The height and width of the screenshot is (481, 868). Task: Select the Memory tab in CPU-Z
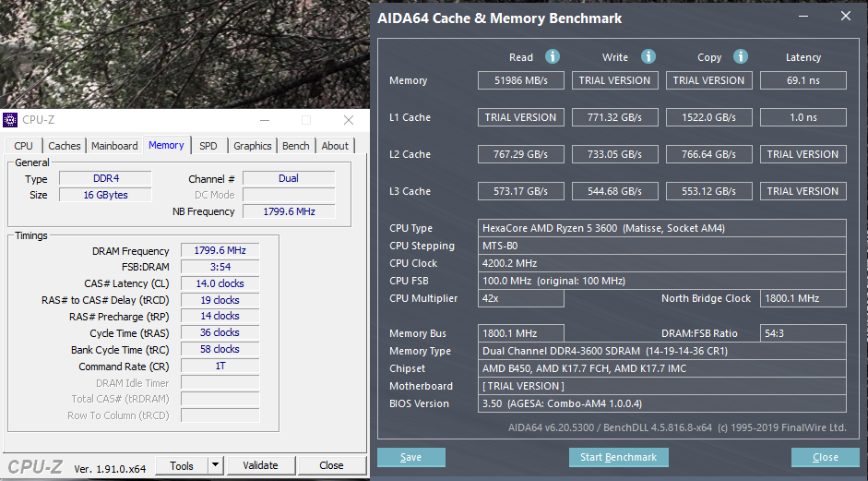click(166, 145)
